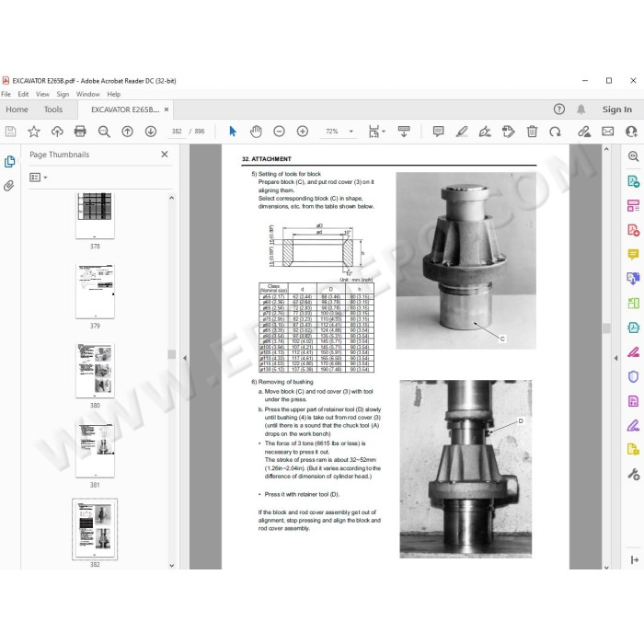Open the Help menu
Image resolution: width=644 pixels, height=644 pixels.
114,94
